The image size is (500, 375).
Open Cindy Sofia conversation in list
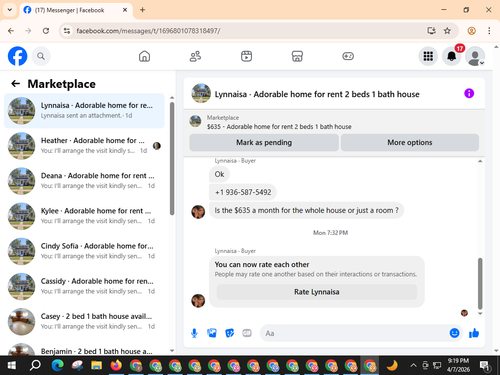(x=84, y=251)
